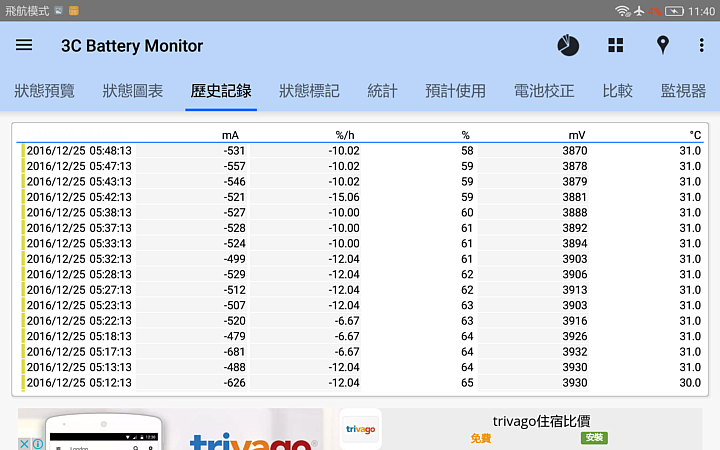Tap the airplane mode status icon
The height and width of the screenshot is (450, 720).
coord(639,11)
